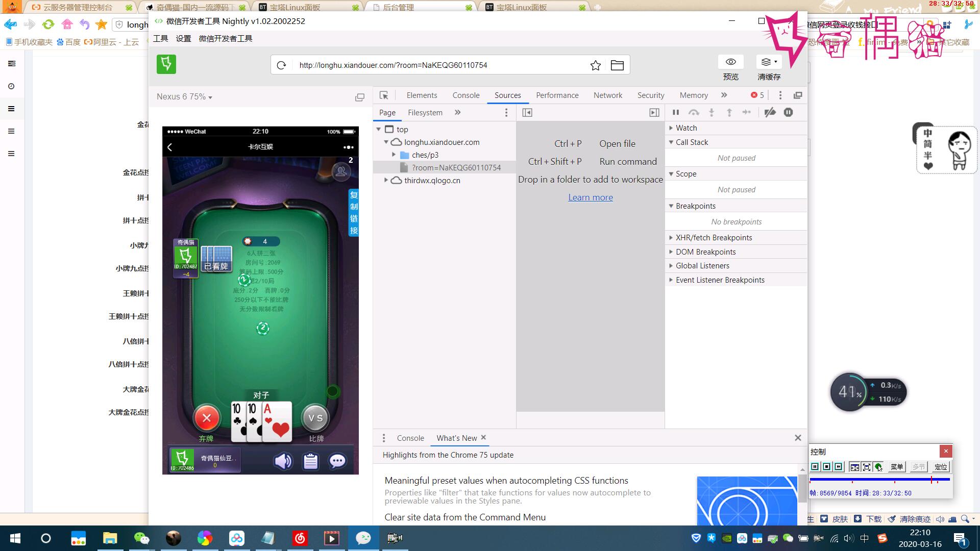Click the 预览 eye icon
Image resolution: width=980 pixels, height=551 pixels.
pos(730,62)
